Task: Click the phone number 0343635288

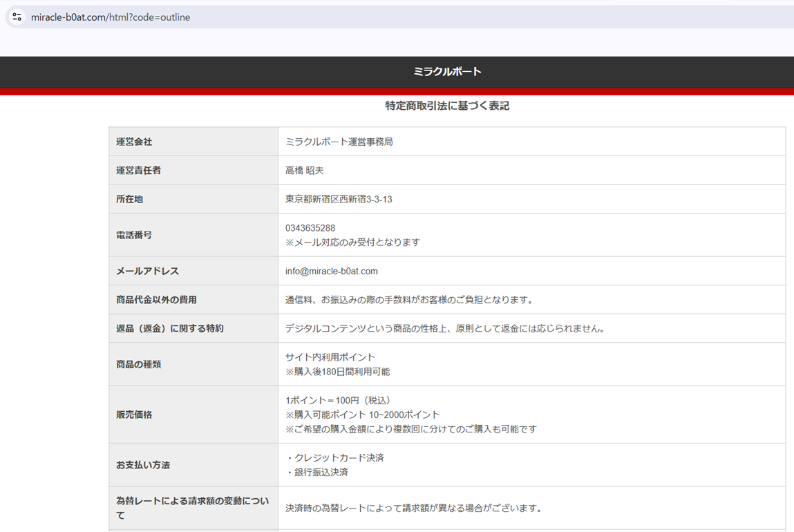Action: [310, 228]
